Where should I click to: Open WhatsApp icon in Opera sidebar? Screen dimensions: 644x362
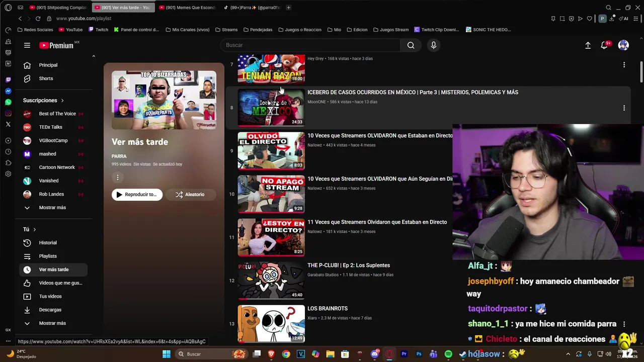click(x=8, y=102)
